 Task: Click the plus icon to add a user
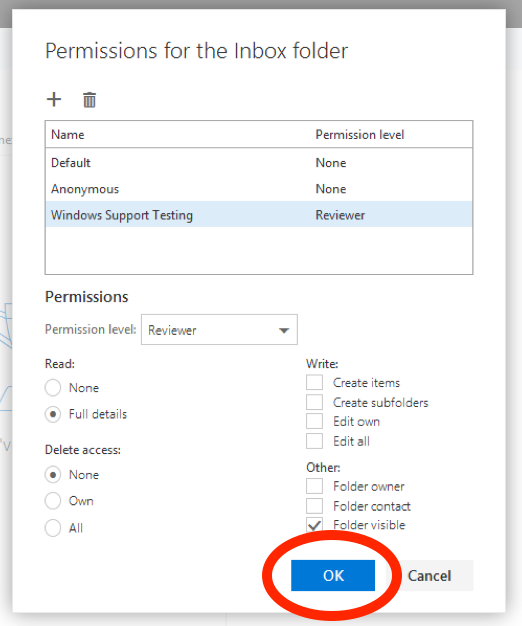pos(54,99)
